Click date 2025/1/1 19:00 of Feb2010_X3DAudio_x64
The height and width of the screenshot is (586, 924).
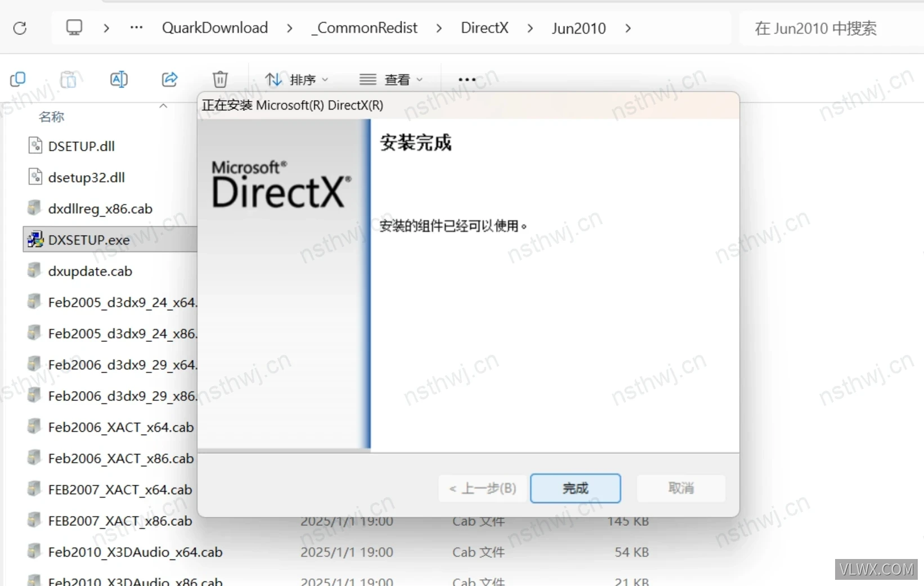(347, 552)
